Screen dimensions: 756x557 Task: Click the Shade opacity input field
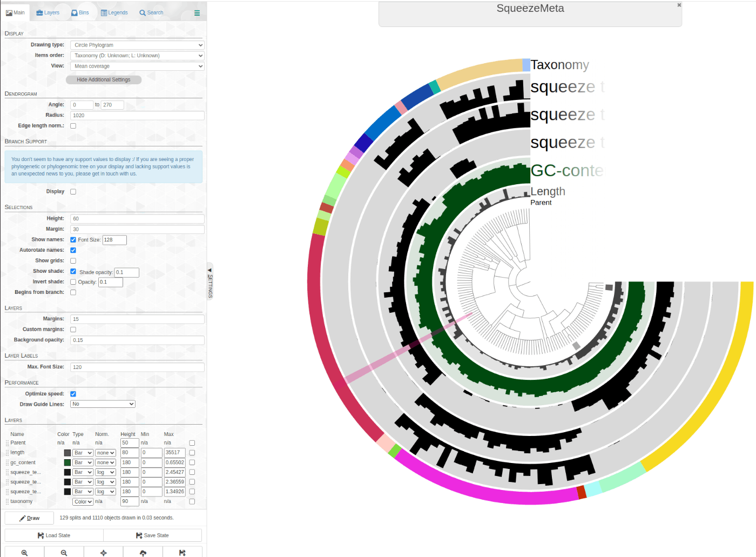(127, 272)
